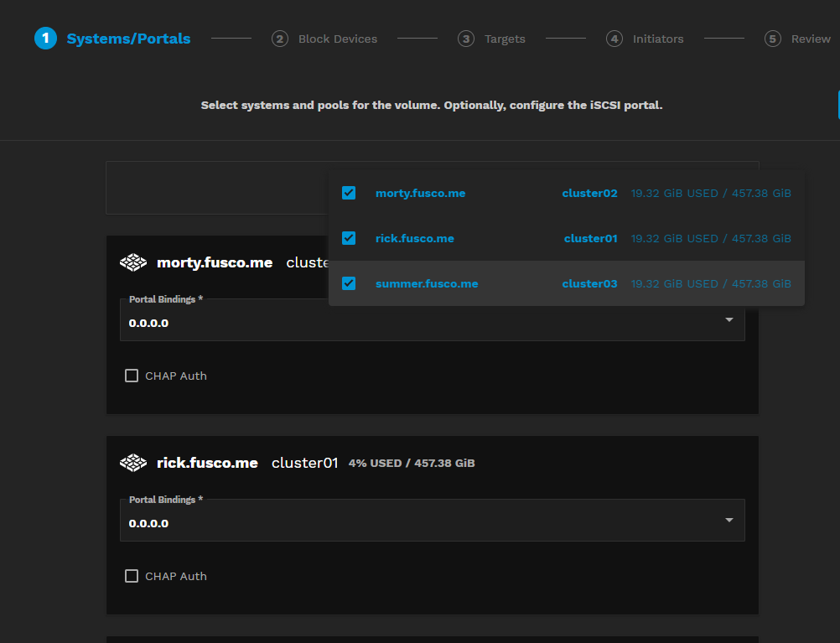Click the step 1 circle icon
The width and height of the screenshot is (840, 643).
coord(45,39)
